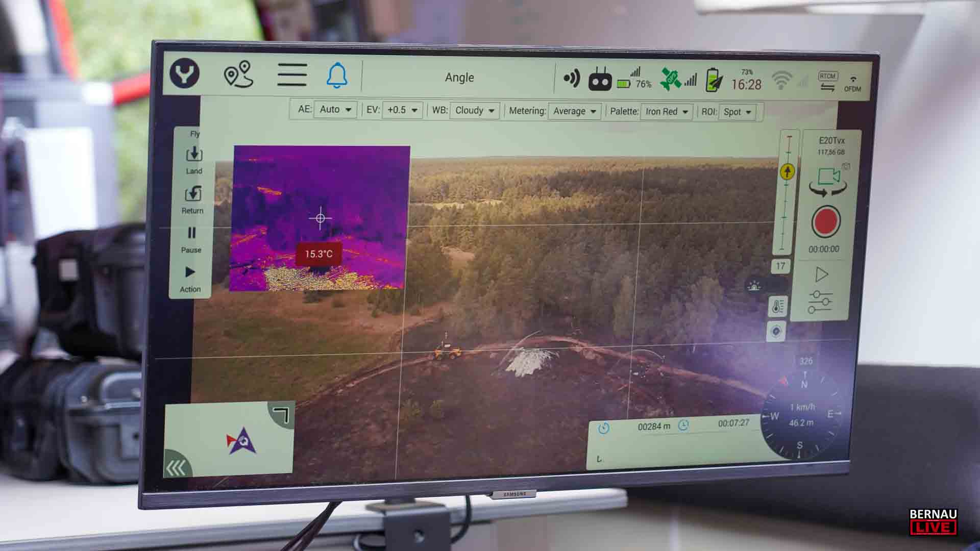
Task: Expand the EV +0.5 dropdown
Action: [x=402, y=110]
